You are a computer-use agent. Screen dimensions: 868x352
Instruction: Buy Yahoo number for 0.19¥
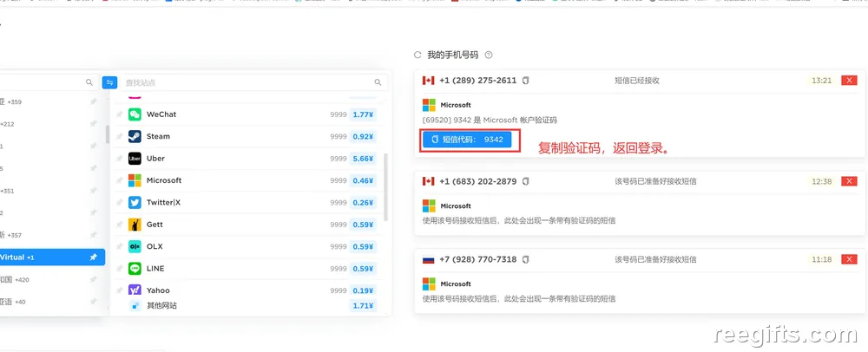363,290
